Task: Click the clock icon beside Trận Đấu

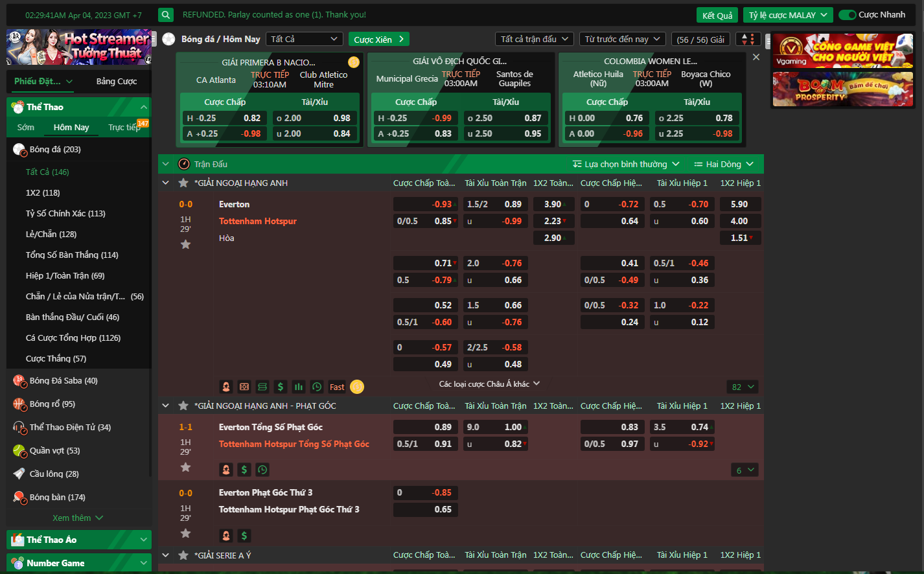Action: (184, 164)
